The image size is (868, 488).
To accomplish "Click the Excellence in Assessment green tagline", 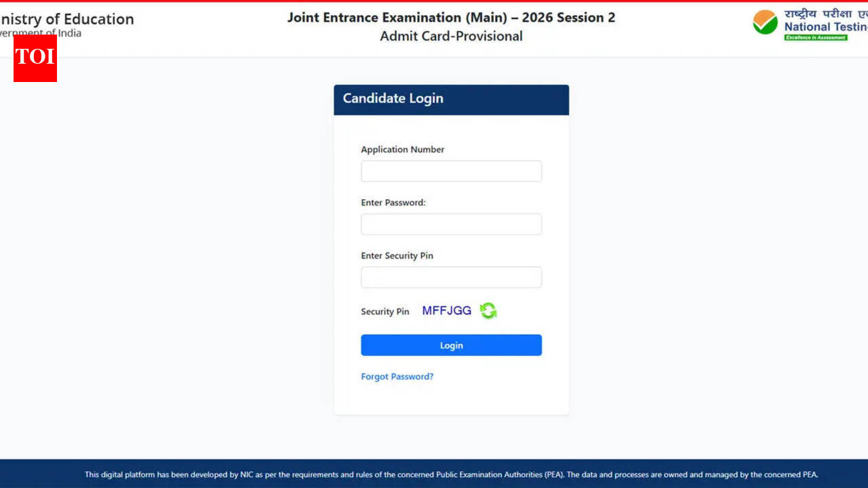I will pyautogui.click(x=815, y=38).
